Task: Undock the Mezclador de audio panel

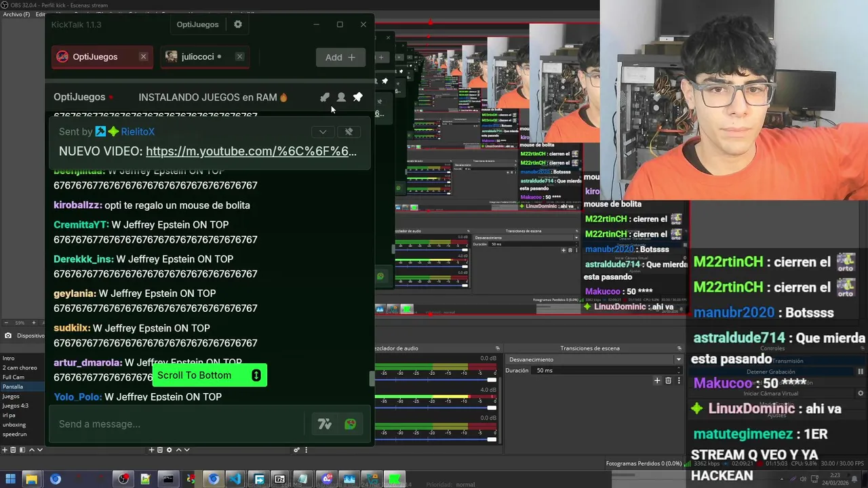Action: click(x=497, y=348)
